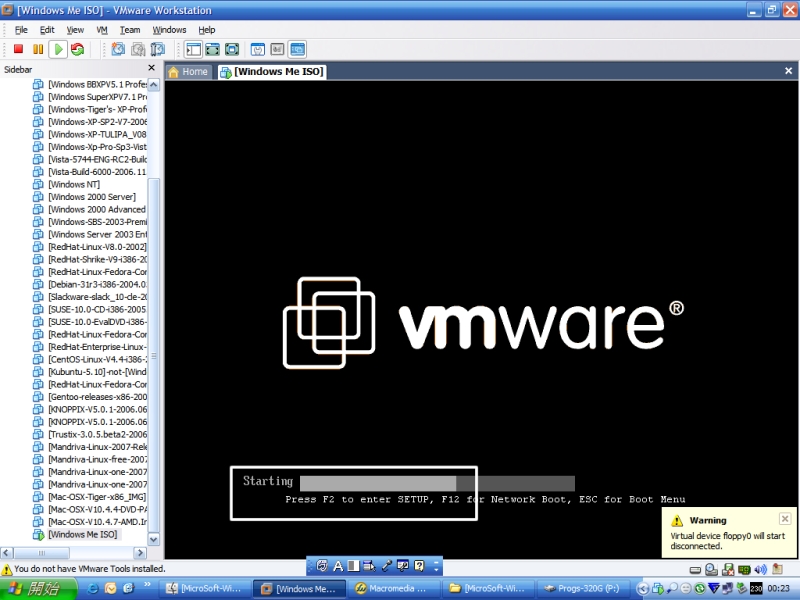Toggle the Console view toolbar icon
This screenshot has width=800, height=600.
pyautogui.click(x=297, y=49)
